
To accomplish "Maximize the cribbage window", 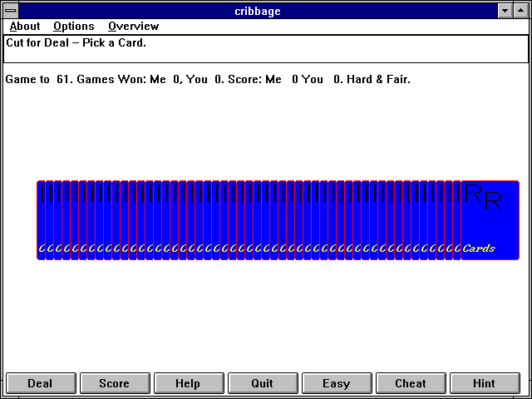I will point(521,11).
